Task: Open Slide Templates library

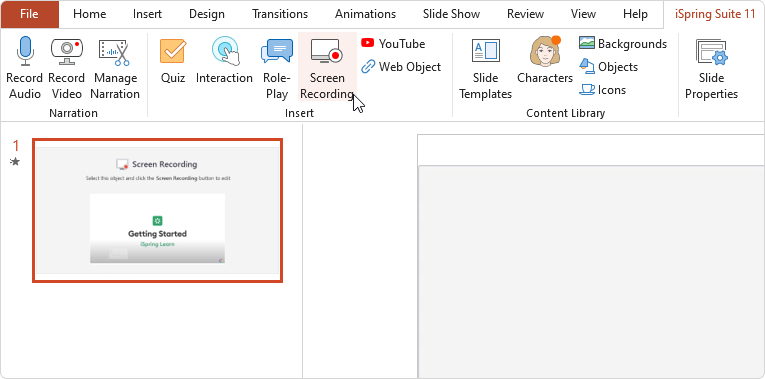Action: (x=485, y=68)
